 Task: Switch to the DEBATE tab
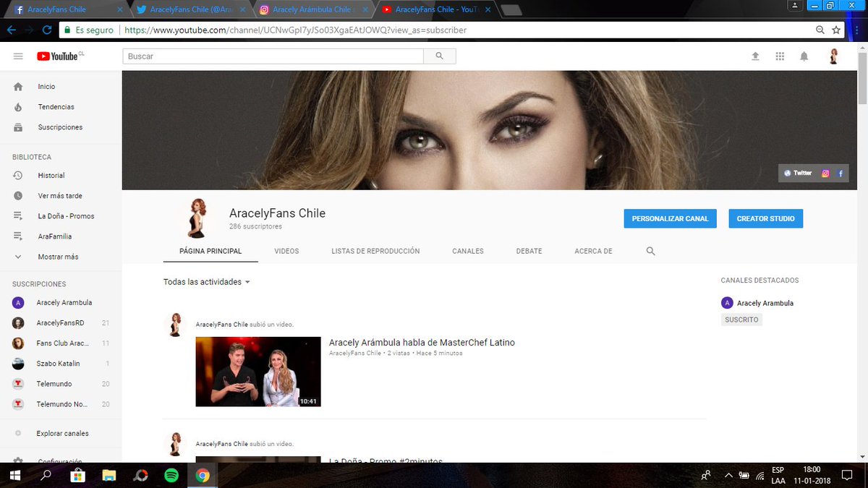529,252
